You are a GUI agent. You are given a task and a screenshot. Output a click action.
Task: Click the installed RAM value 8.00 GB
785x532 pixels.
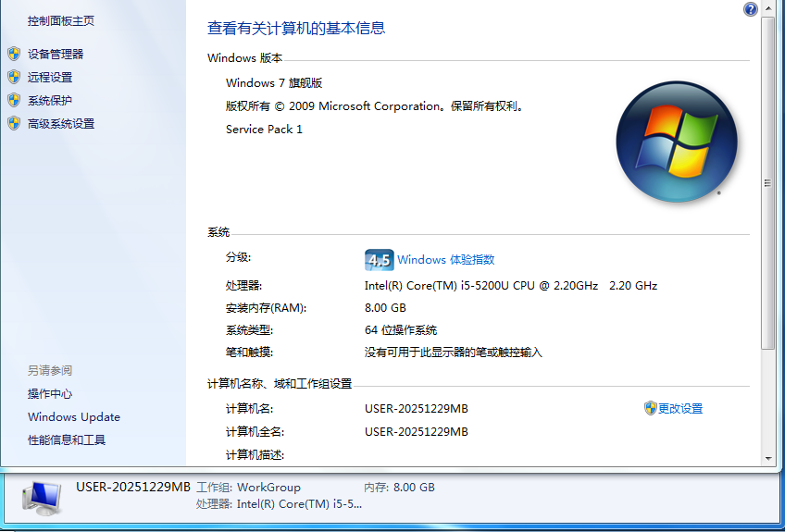[385, 308]
